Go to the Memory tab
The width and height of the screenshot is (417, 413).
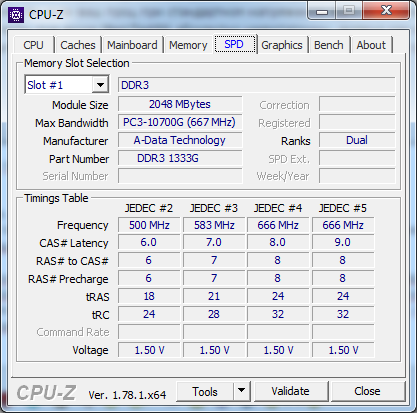click(188, 45)
